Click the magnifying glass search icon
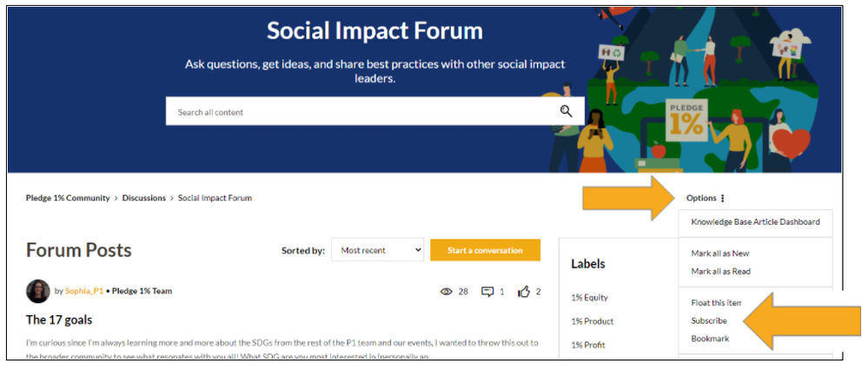Image resolution: width=868 pixels, height=369 pixels. click(x=566, y=112)
